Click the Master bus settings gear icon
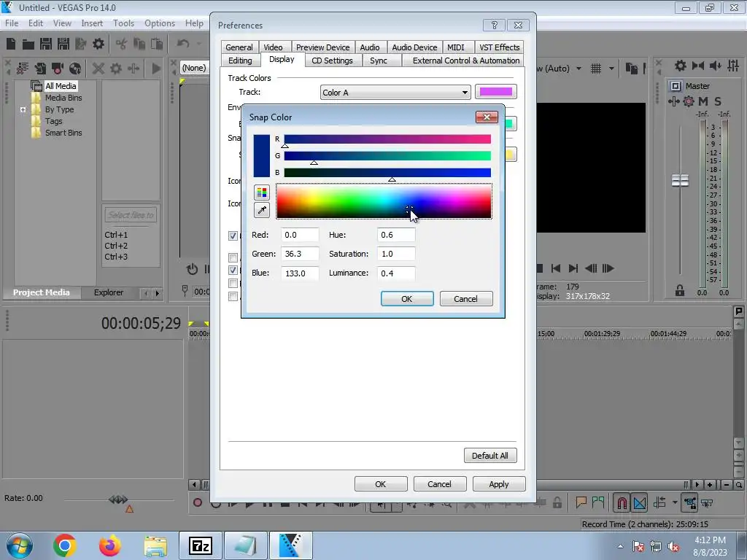This screenshot has height=560, width=747. (x=689, y=101)
